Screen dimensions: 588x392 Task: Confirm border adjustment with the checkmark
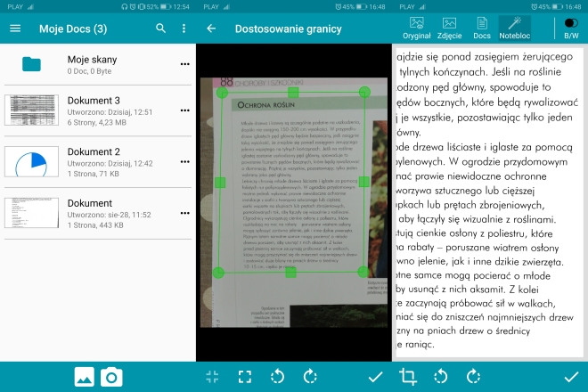(x=375, y=377)
